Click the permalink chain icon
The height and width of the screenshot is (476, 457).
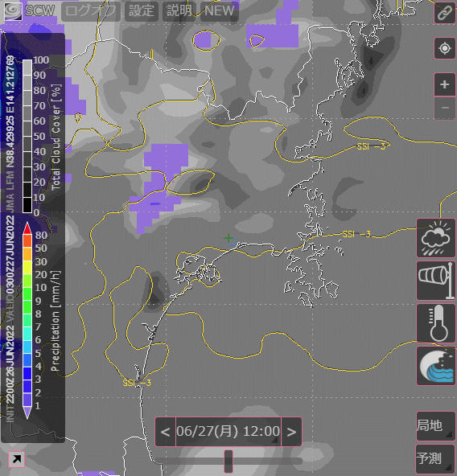[x=445, y=13]
